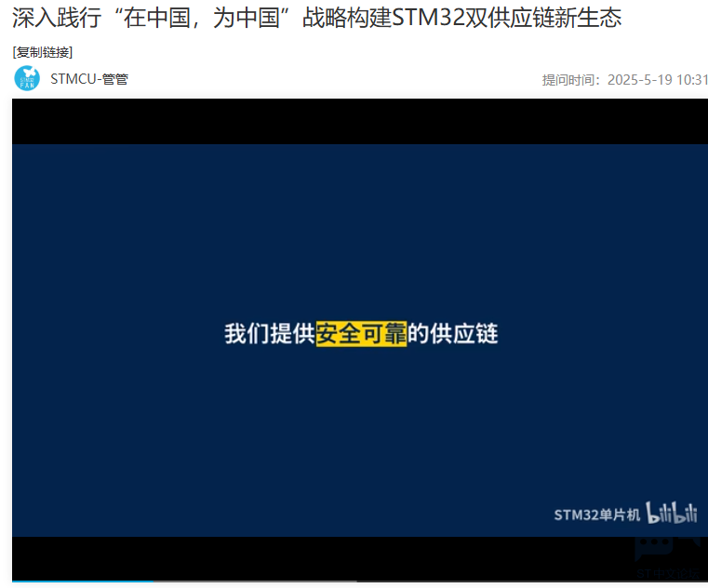
Task: Click the STM32单片机 channel label in the video
Action: [597, 514]
